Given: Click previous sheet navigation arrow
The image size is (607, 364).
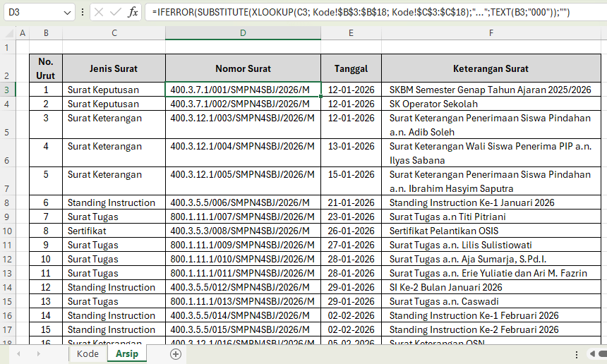Looking at the screenshot, I should coord(18,354).
